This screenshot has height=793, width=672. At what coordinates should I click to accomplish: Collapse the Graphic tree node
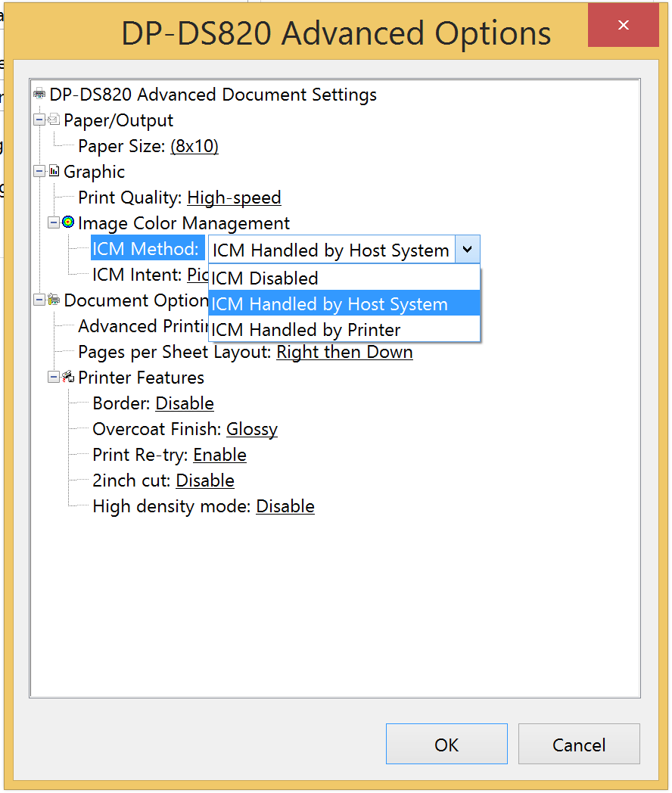click(39, 172)
